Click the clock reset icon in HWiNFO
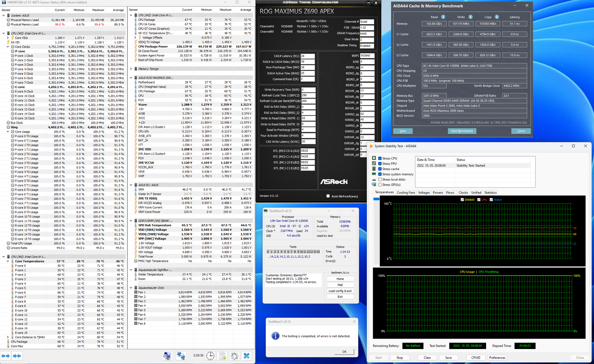This screenshot has height=364, width=594. (210, 356)
